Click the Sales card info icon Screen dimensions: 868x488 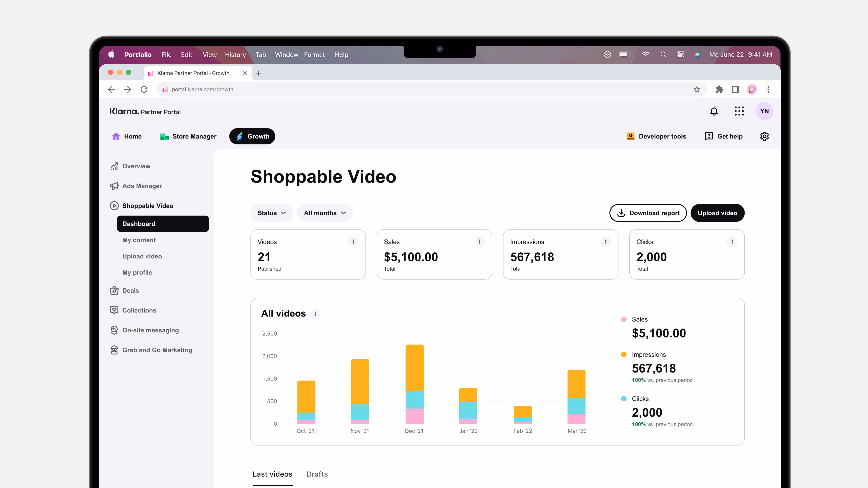tap(479, 242)
